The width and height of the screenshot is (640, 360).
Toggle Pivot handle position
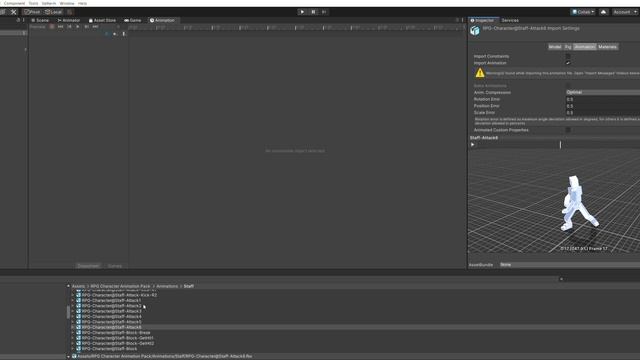pos(32,12)
